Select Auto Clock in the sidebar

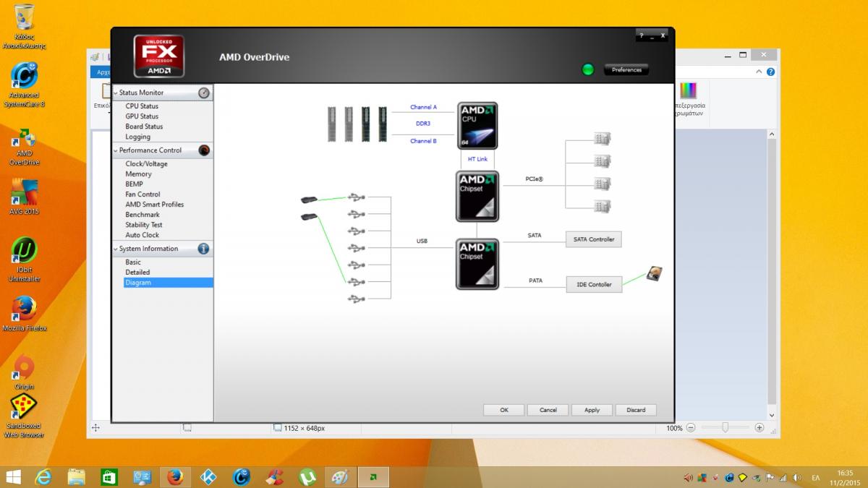[x=142, y=235]
